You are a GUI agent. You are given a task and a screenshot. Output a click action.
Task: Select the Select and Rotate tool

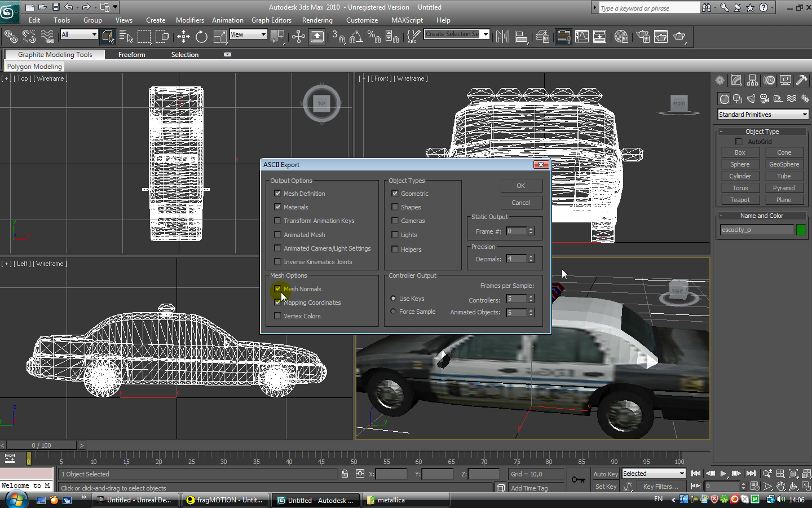(201, 37)
